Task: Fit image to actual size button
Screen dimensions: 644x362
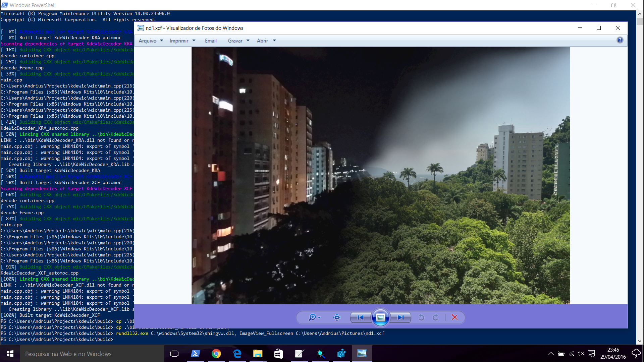Action: pos(337,317)
